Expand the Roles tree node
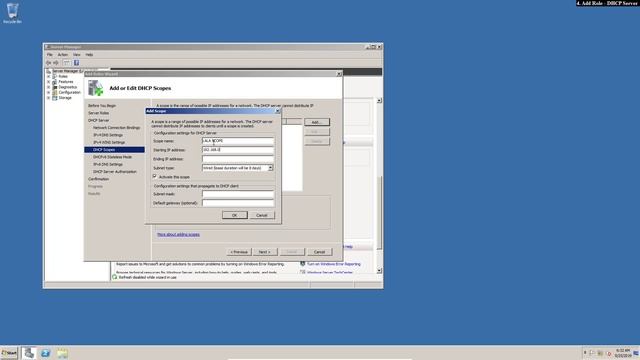 coord(49,76)
